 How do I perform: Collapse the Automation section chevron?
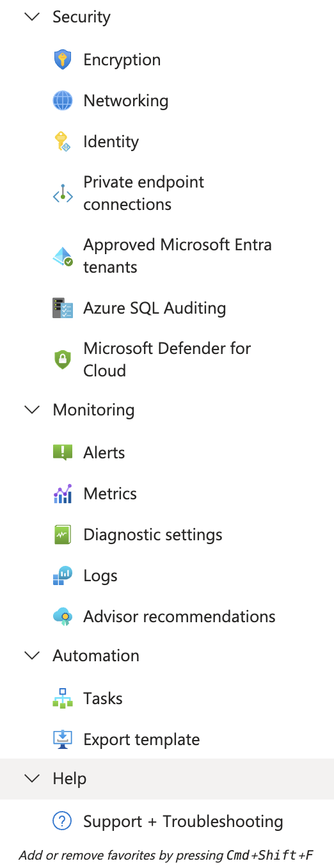pyautogui.click(x=31, y=656)
